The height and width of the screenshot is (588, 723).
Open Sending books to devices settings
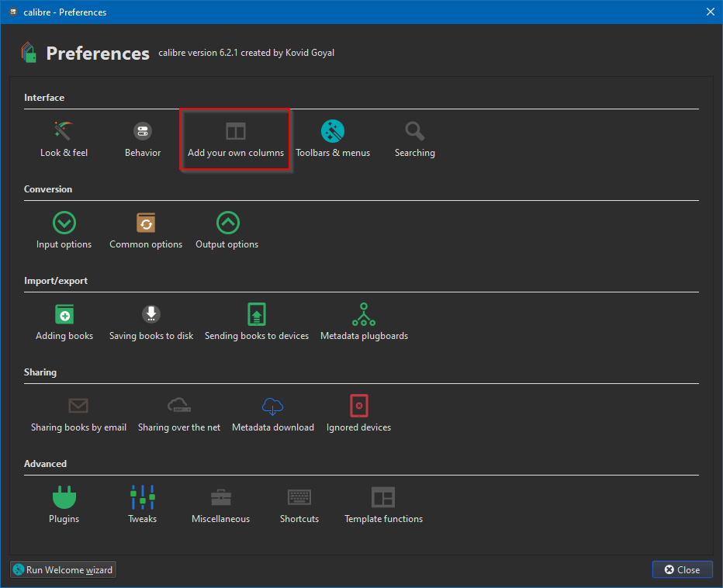[257, 323]
